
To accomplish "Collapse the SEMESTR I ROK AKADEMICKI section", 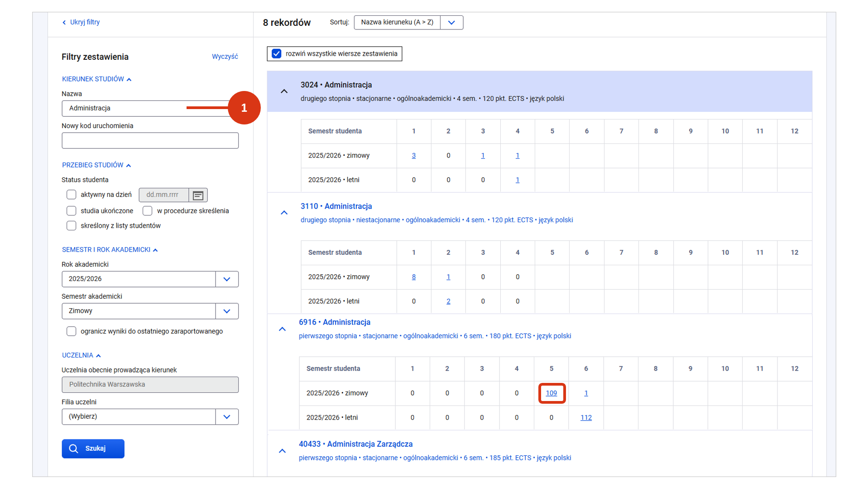I will point(110,250).
